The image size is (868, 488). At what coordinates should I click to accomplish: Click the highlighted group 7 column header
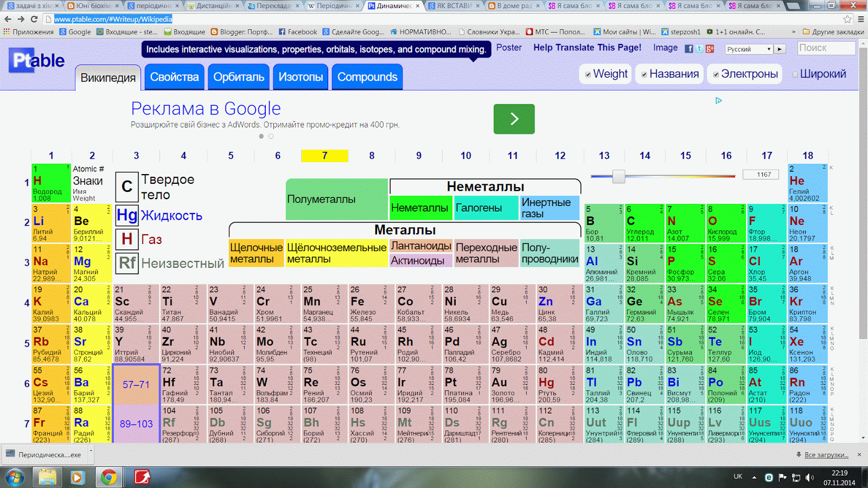click(324, 156)
